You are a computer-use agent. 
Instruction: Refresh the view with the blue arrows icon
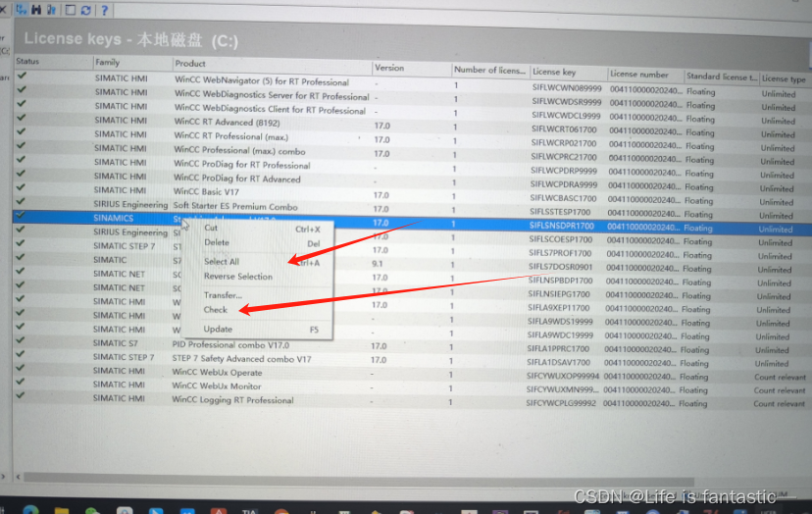(86, 10)
